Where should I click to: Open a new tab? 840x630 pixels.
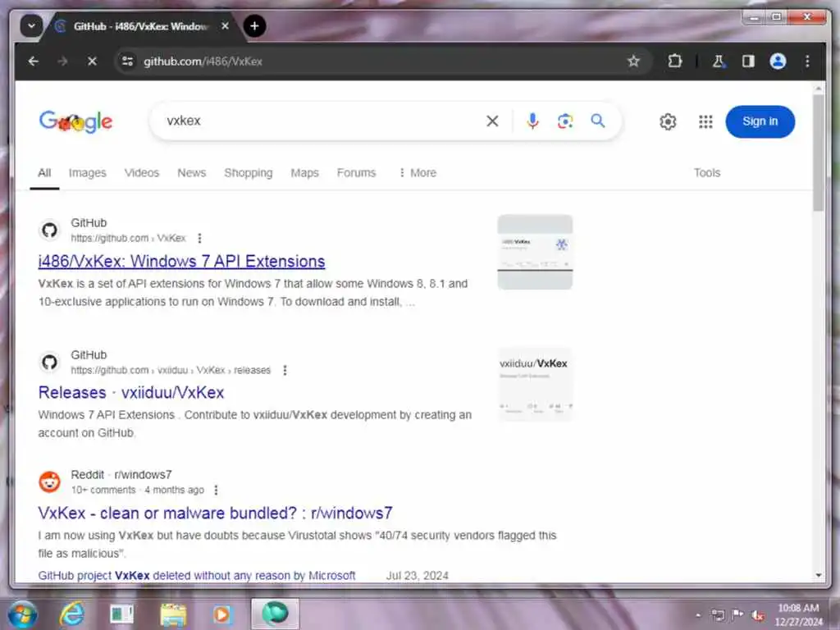[254, 25]
